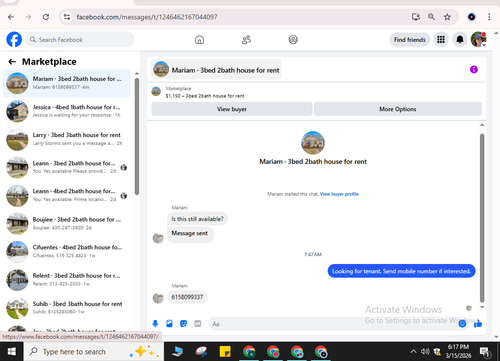Image resolution: width=500 pixels, height=361 pixels.
Task: Open Cifuentes 4bed 2bath house conversation
Action: 67,252
